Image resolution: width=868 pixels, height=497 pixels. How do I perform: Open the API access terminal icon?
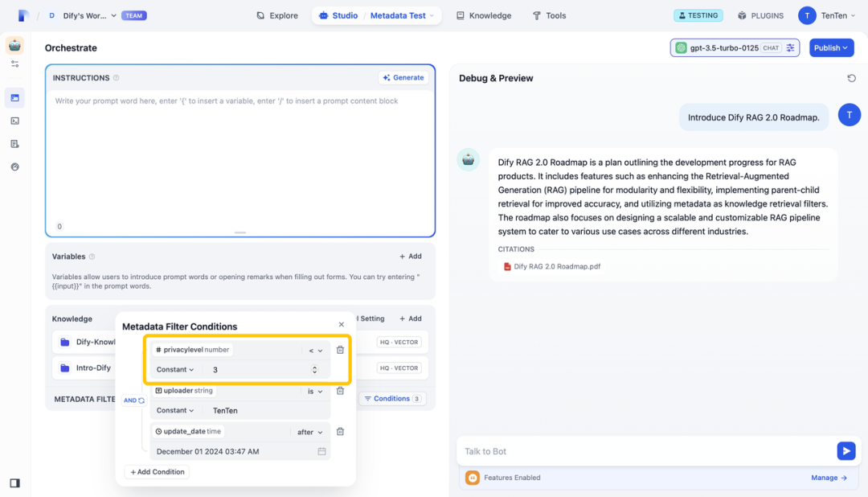tap(15, 121)
